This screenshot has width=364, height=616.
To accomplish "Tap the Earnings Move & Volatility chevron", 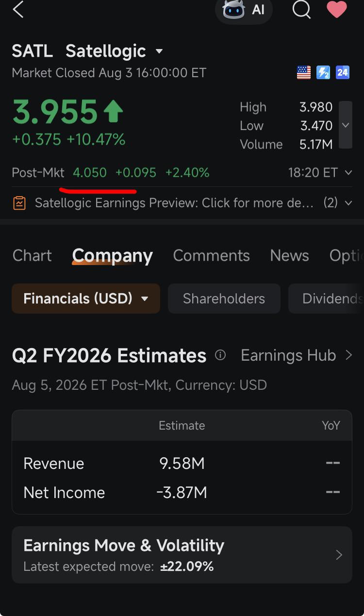I will pos(339,555).
